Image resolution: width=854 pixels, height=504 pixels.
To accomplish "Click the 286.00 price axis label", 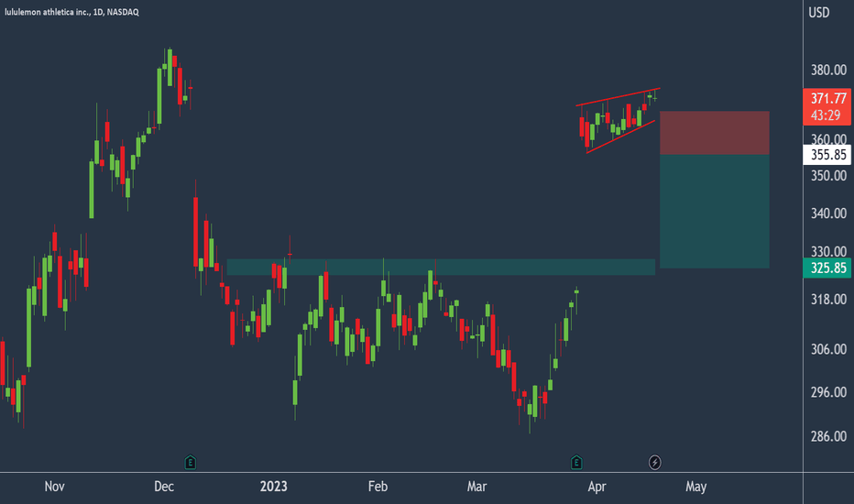I will pyautogui.click(x=828, y=436).
